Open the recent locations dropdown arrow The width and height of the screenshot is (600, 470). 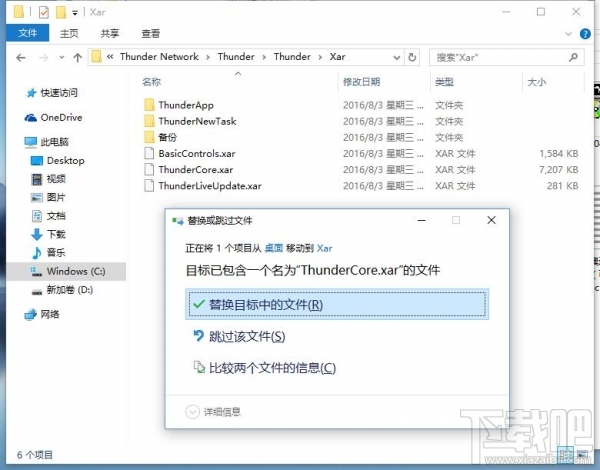(x=62, y=58)
